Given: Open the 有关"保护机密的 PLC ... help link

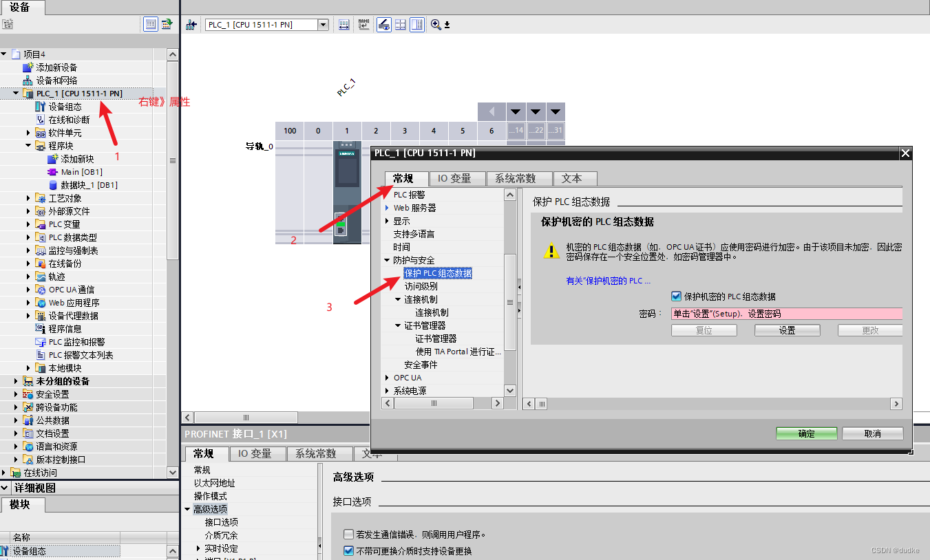Looking at the screenshot, I should (x=608, y=281).
